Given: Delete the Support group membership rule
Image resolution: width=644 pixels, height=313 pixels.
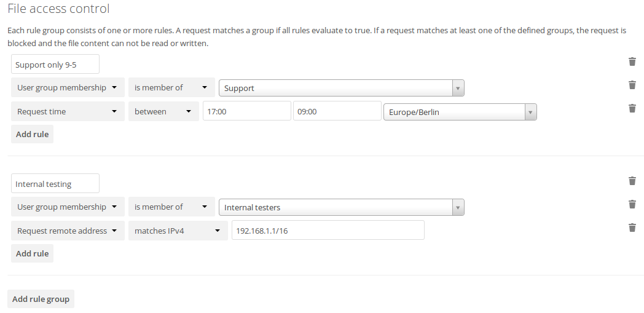Looking at the screenshot, I should (632, 85).
